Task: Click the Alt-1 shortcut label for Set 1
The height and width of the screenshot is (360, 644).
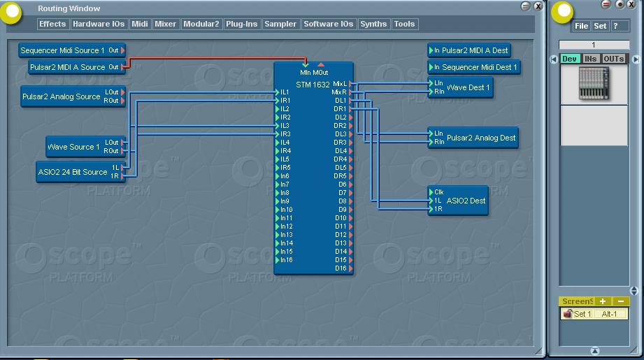Action: coord(609,314)
